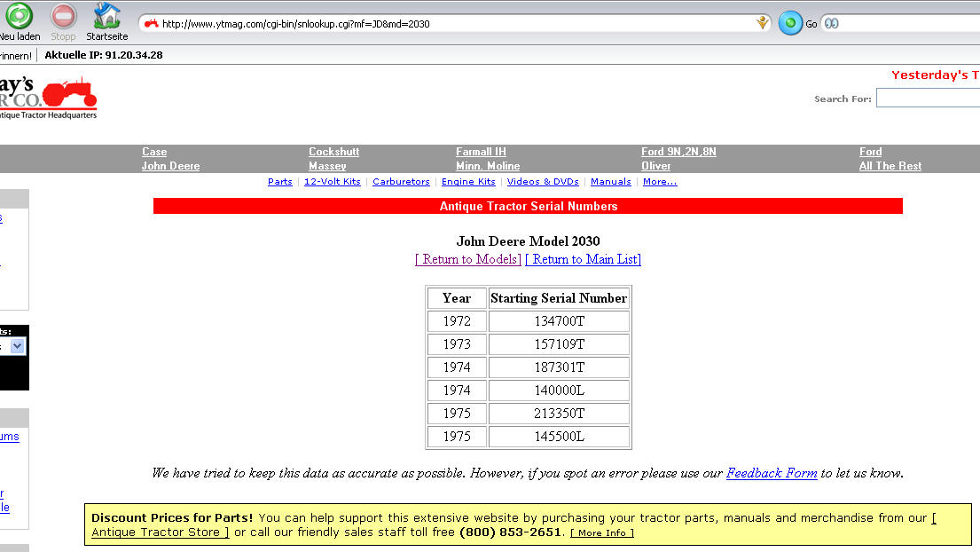Open the Feedback Form link

point(771,473)
